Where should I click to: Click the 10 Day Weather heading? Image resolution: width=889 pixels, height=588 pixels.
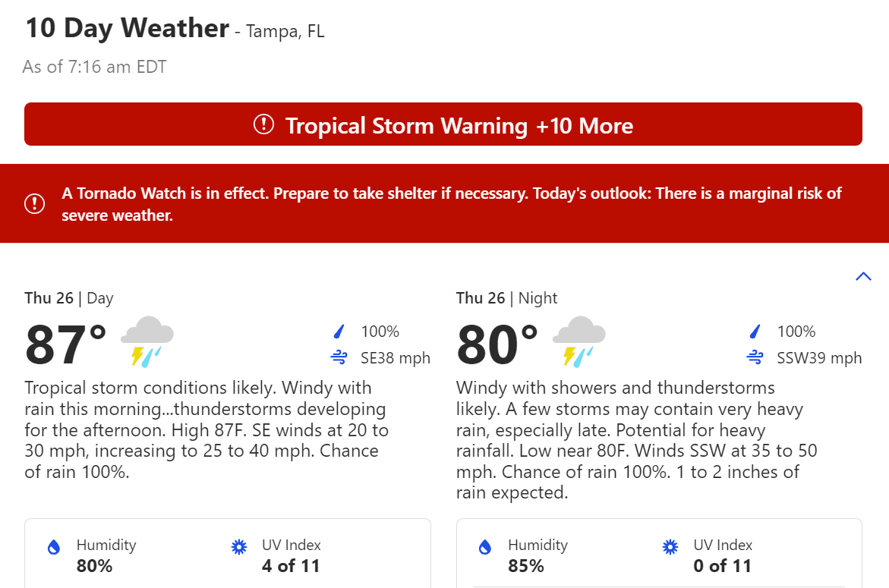point(128,29)
